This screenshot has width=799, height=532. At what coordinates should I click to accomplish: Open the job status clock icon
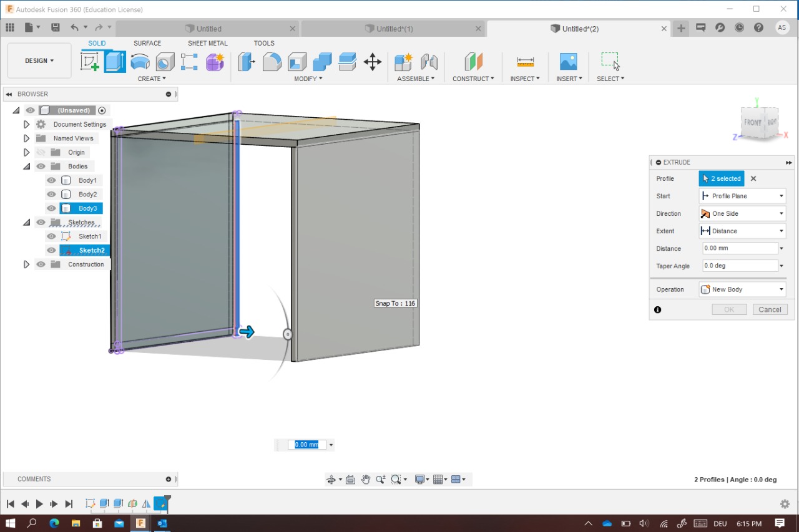pyautogui.click(x=740, y=28)
